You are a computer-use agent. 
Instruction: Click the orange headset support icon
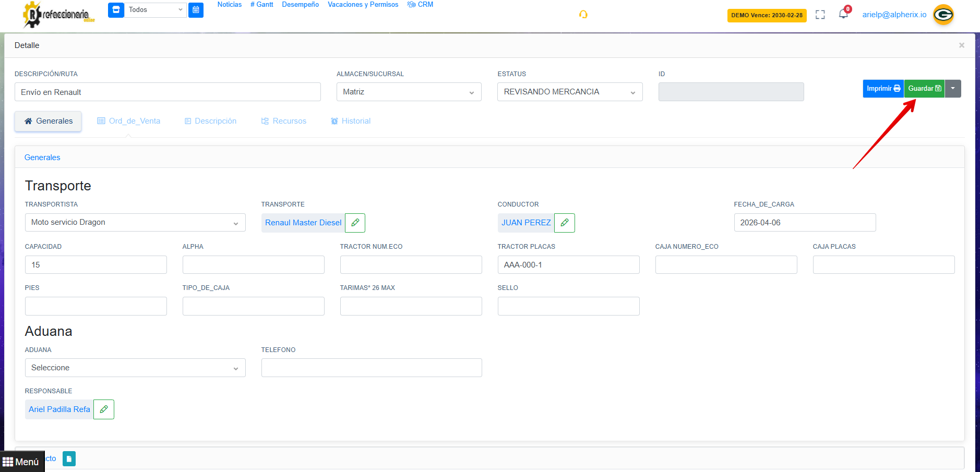[583, 15]
